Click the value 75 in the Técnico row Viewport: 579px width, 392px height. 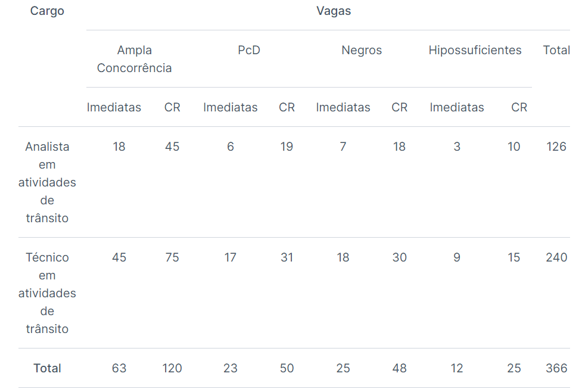172,257
